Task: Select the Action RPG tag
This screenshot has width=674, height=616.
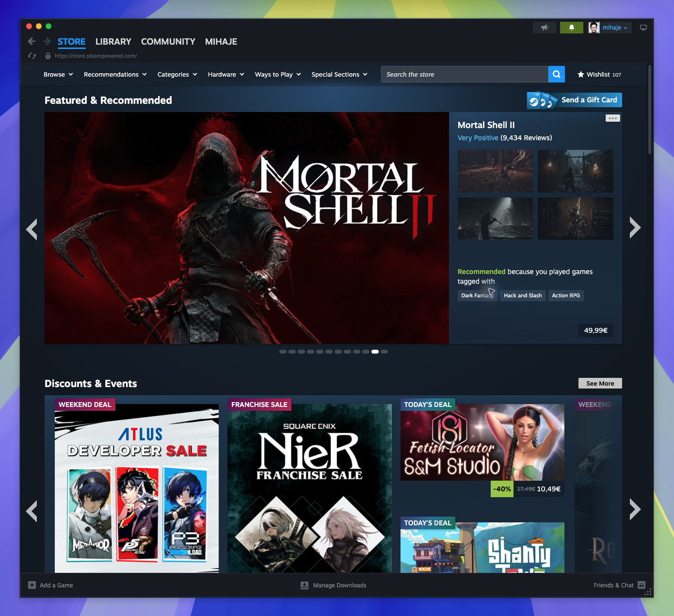Action: click(566, 295)
